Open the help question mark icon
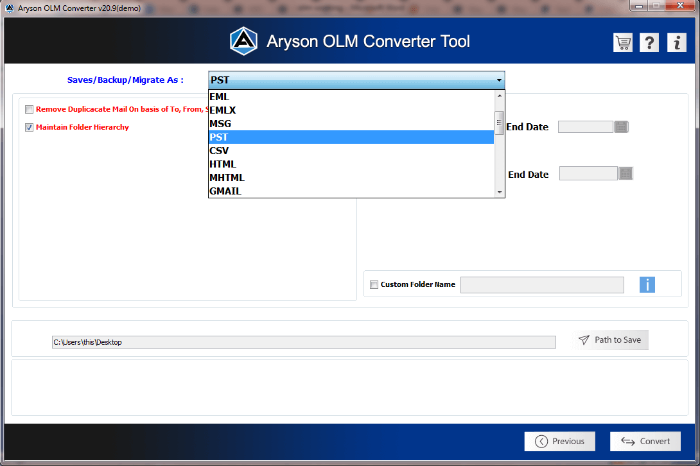Screen dimensions: 700x466 [649, 43]
